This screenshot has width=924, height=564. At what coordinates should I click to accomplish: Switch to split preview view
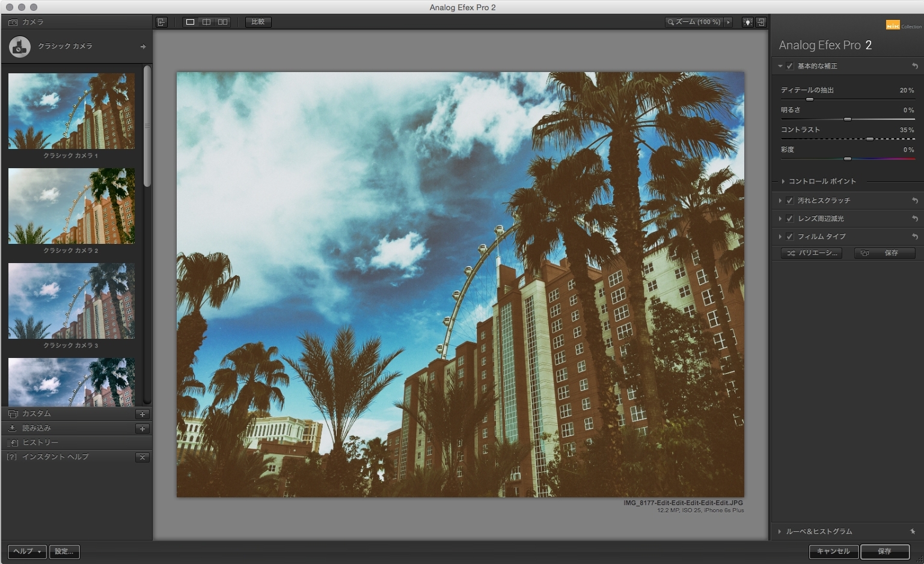pos(206,22)
